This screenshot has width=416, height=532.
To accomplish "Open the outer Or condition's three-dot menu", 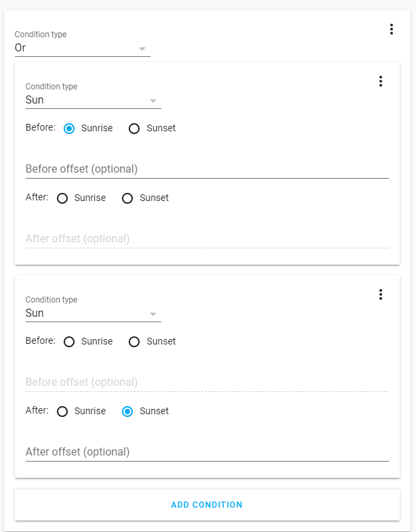I will [391, 29].
